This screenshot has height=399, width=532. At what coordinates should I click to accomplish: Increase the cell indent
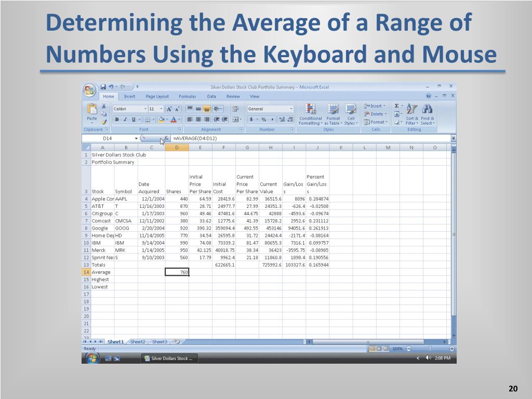tap(224, 119)
